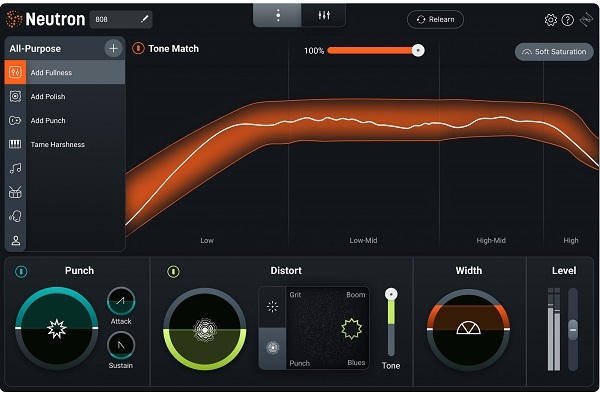Click the Soft Saturation button

[554, 52]
